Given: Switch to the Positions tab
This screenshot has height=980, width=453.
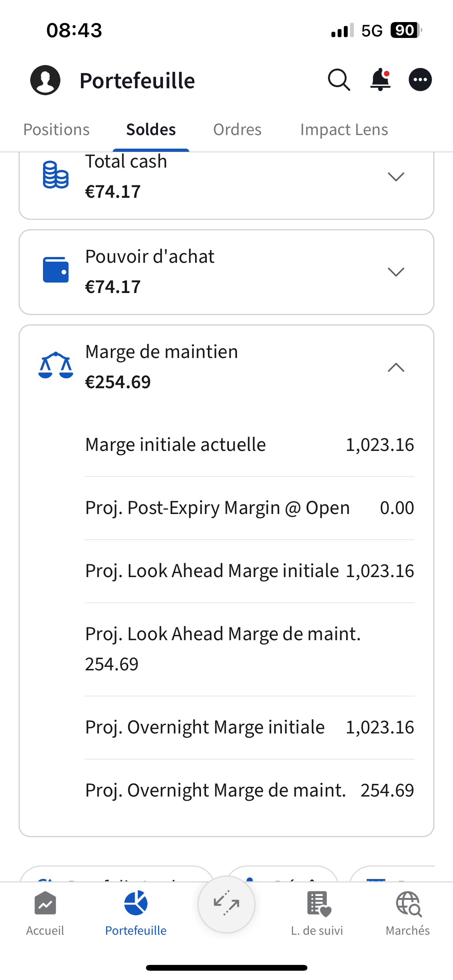Looking at the screenshot, I should (57, 130).
